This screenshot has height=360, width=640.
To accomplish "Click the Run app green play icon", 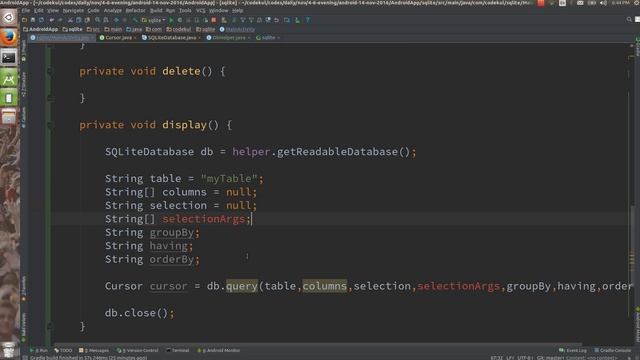I will point(171,20).
